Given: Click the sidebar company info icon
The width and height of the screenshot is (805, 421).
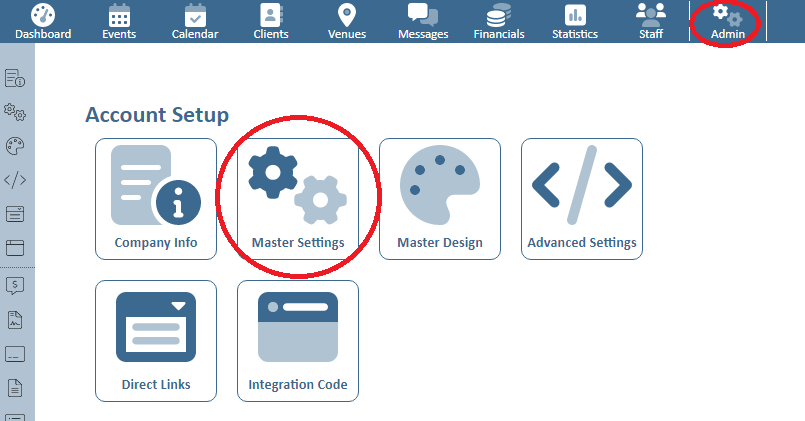Looking at the screenshot, I should point(15,78).
